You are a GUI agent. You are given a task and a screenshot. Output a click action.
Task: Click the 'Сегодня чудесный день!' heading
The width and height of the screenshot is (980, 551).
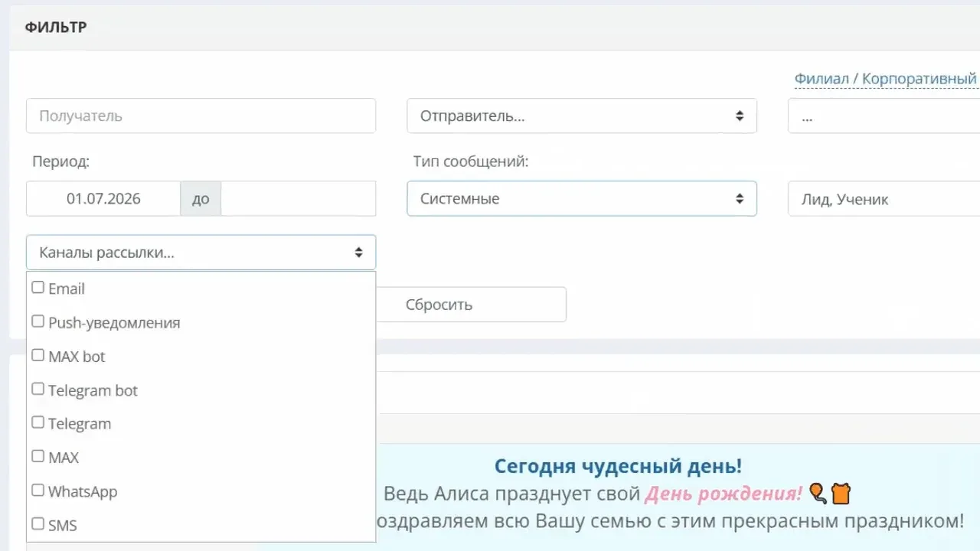(x=618, y=466)
